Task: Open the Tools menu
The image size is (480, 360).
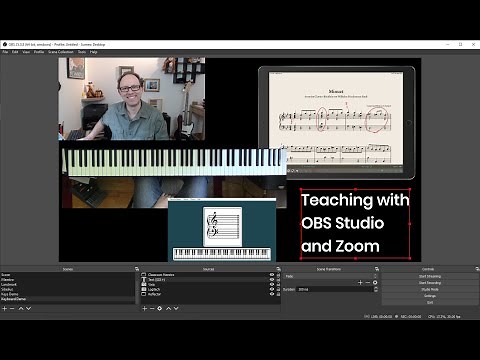Action: [x=82, y=52]
